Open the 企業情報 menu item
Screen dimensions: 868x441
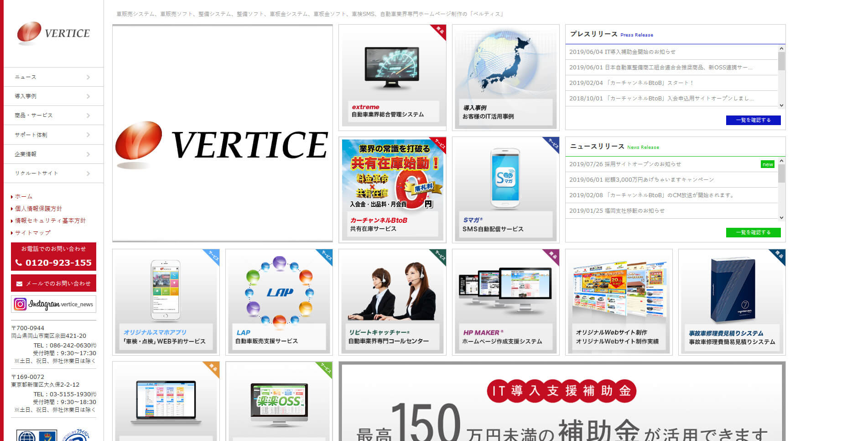coord(53,154)
